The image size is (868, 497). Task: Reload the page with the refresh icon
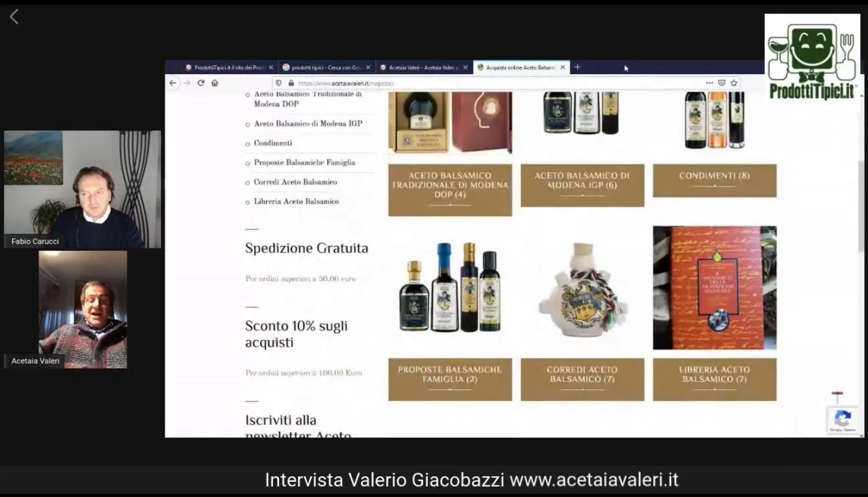[x=201, y=83]
